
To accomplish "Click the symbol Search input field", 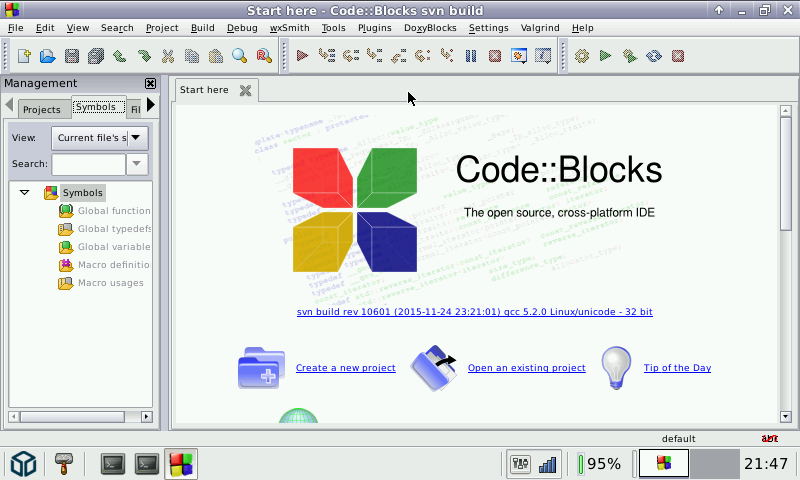I will click(x=89, y=164).
